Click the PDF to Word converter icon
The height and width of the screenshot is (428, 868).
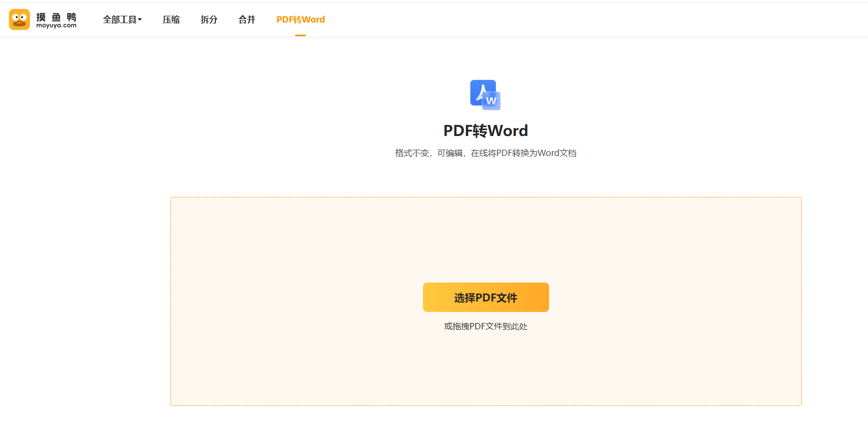coord(485,95)
